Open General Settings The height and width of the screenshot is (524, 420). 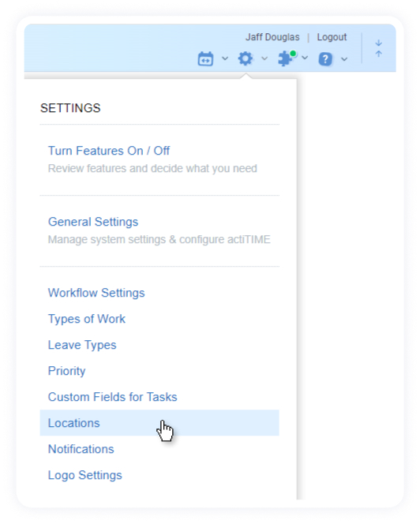pyautogui.click(x=93, y=222)
